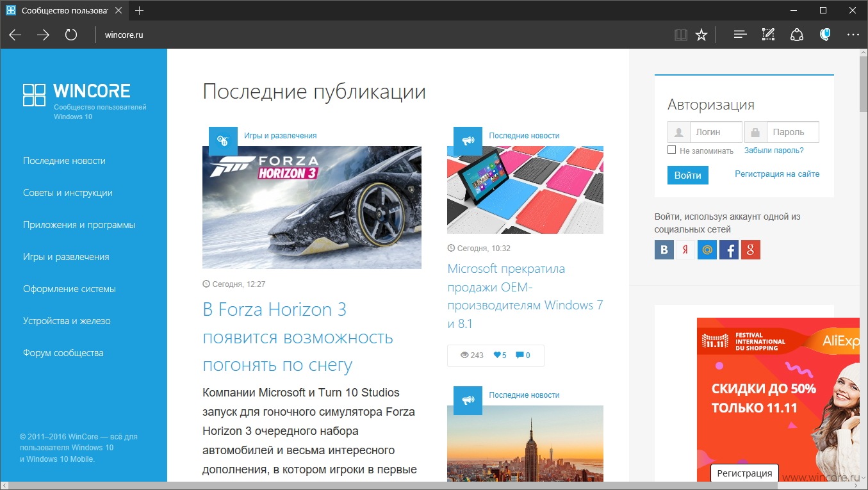Screen dimensions: 868x490
Task: Open Forza Horizon 3 article headline
Action: pos(298,338)
